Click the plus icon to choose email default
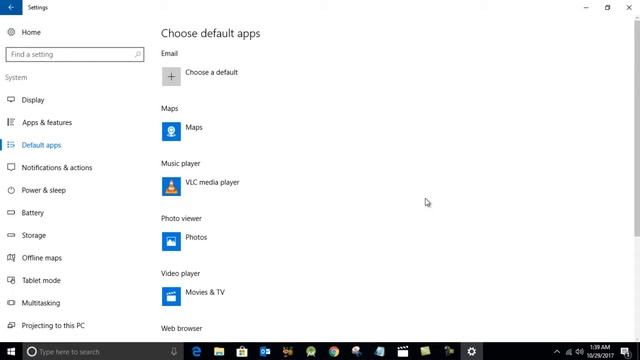The width and height of the screenshot is (640, 360). pos(171,76)
